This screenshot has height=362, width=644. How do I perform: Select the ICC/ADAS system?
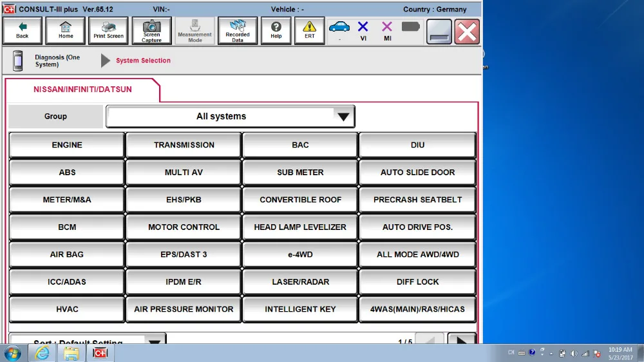[x=67, y=282]
